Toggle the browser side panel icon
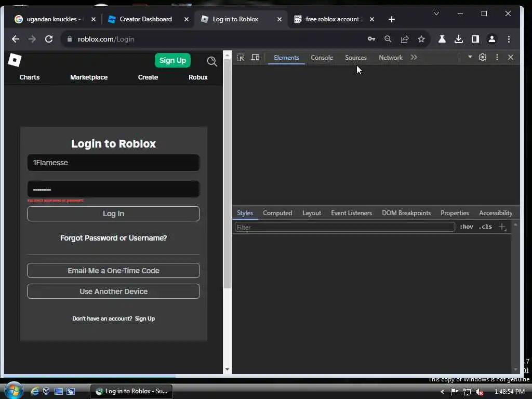Image resolution: width=532 pixels, height=399 pixels. tap(475, 39)
